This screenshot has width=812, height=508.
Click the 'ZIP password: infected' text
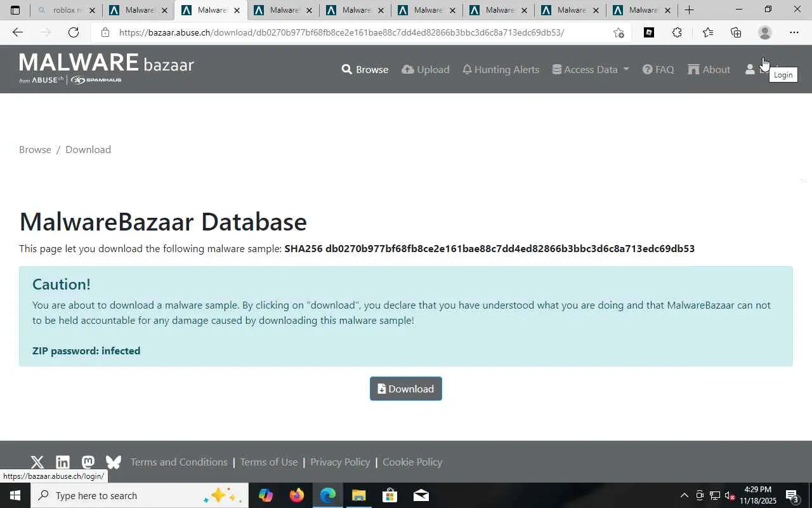coord(86,351)
